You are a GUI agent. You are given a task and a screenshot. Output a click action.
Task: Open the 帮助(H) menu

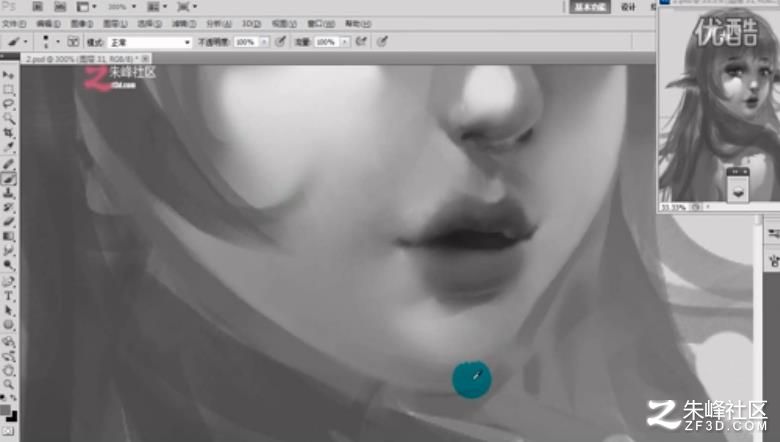358,24
